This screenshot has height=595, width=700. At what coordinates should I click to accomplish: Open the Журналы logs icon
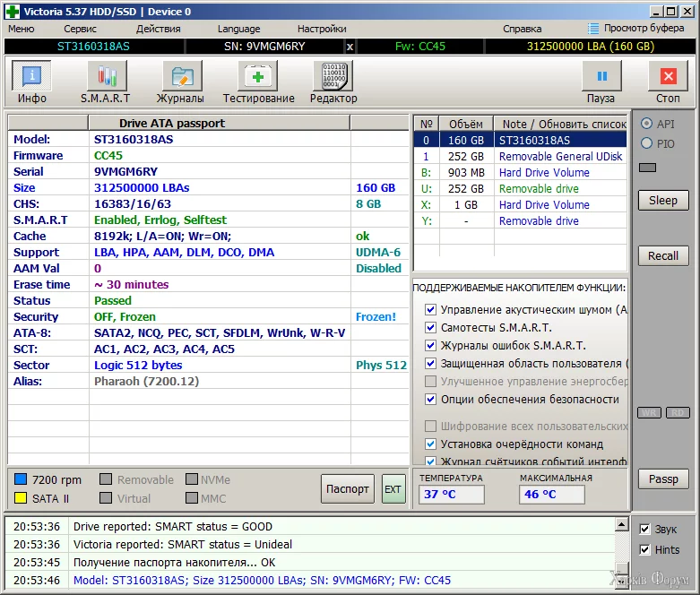coord(180,76)
